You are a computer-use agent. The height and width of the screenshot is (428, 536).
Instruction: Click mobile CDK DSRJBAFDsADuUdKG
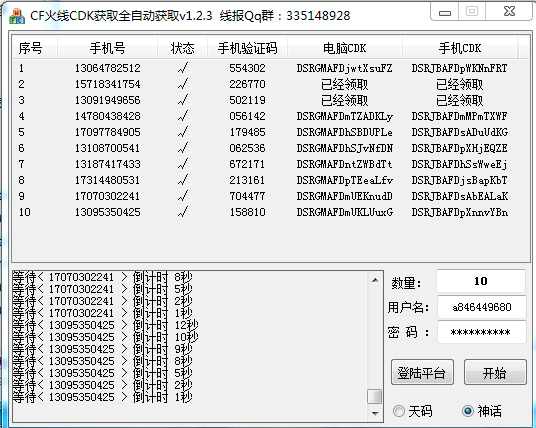(460, 132)
